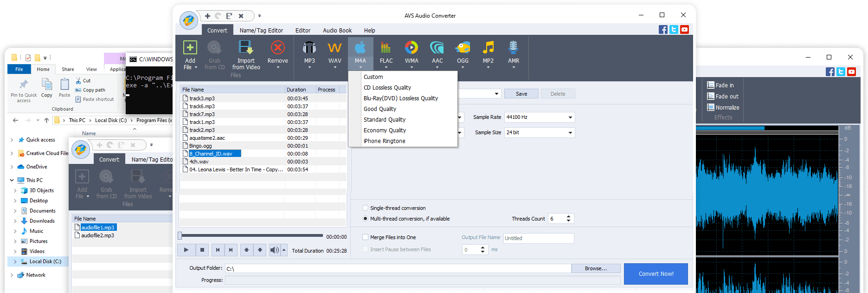Switch to the Name/Tag Editor tab

261,30
